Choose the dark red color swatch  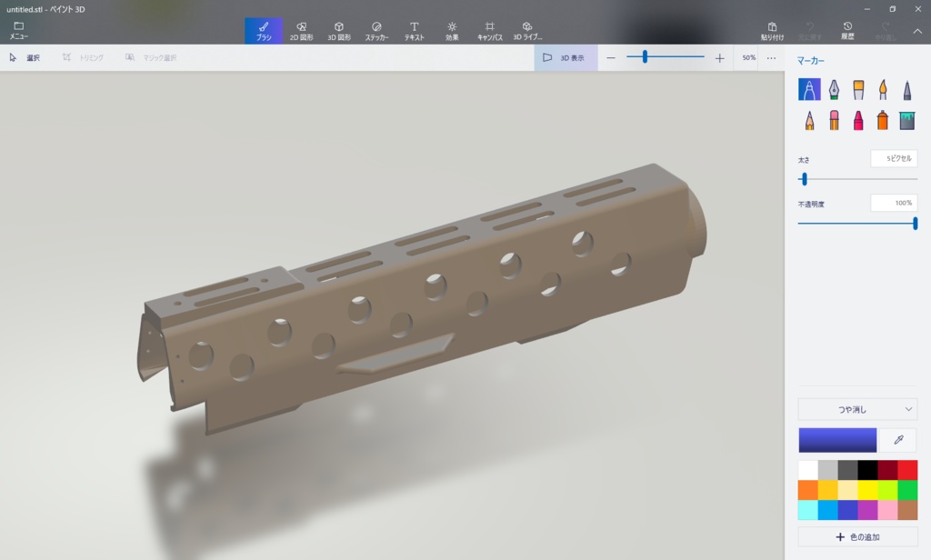(x=887, y=470)
